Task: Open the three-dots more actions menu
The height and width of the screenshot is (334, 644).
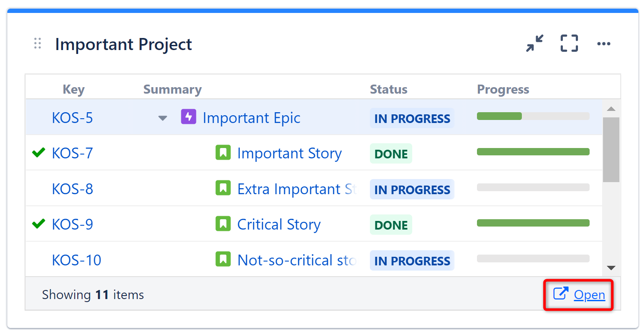Action: click(603, 44)
